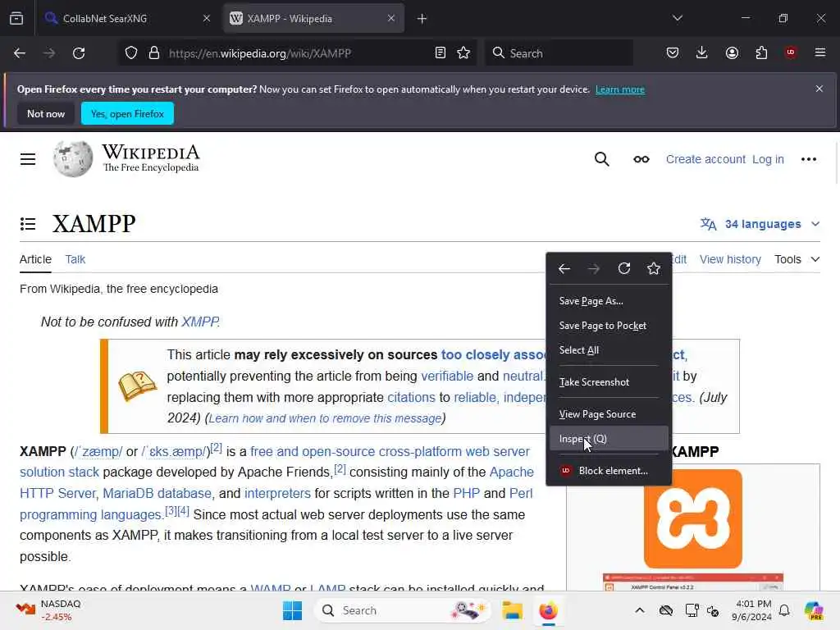Open Firefox hamburger application menu
The width and height of the screenshot is (840, 630).
coord(820,52)
